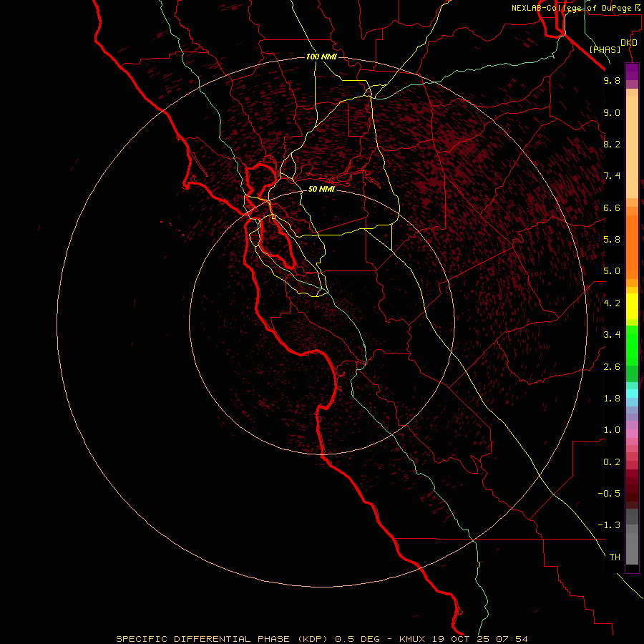The width and height of the screenshot is (644, 644).
Task: Select the -0.5 scale value
Action: (x=609, y=494)
